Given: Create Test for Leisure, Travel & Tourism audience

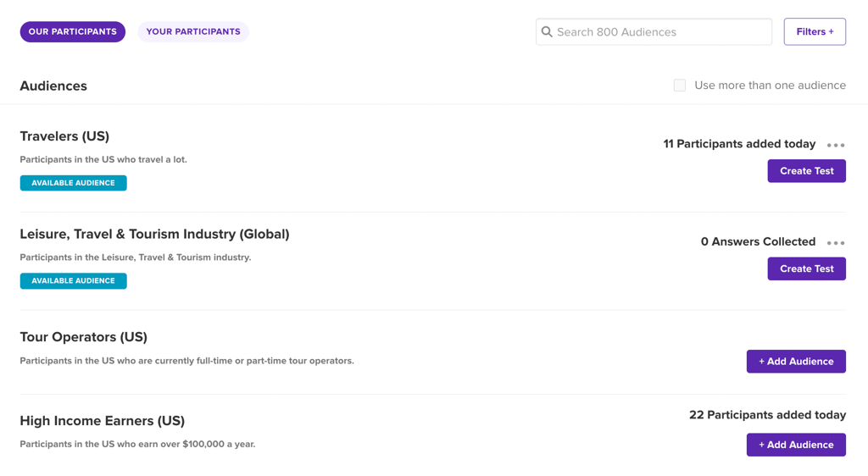Looking at the screenshot, I should [x=806, y=269].
